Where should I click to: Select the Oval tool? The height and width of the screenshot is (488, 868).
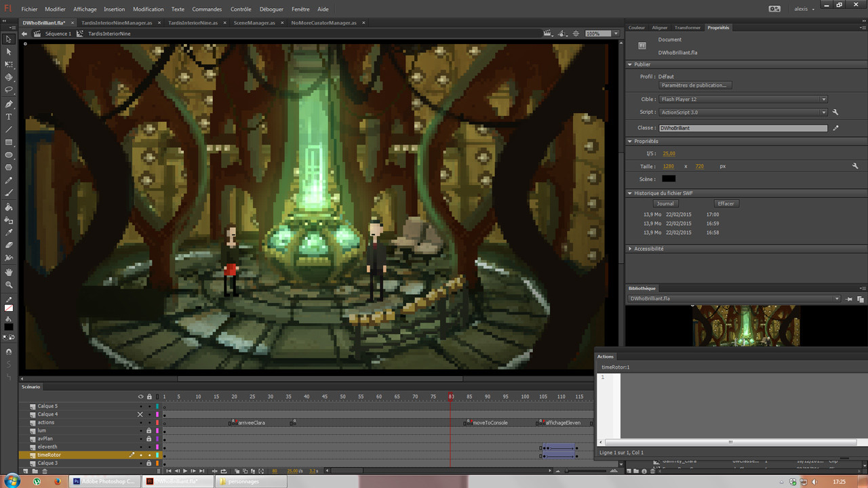9,155
